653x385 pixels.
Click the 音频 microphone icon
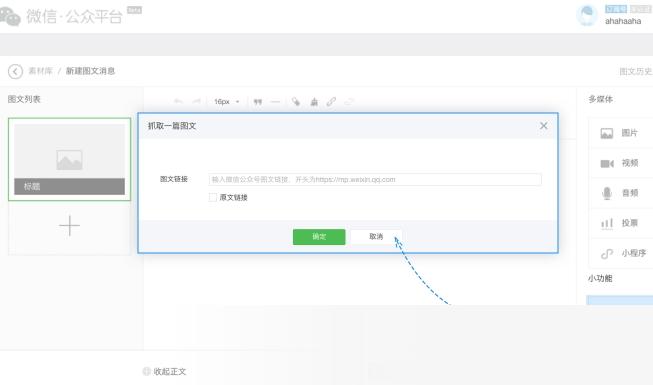tap(607, 193)
